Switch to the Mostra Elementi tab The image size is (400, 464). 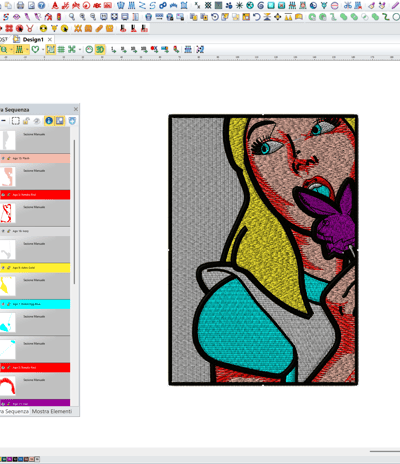click(x=52, y=411)
